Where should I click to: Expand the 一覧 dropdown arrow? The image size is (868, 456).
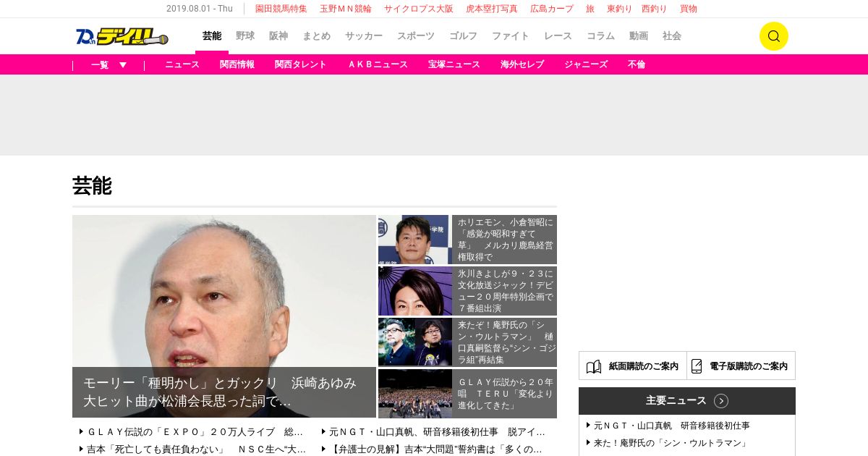pos(123,64)
